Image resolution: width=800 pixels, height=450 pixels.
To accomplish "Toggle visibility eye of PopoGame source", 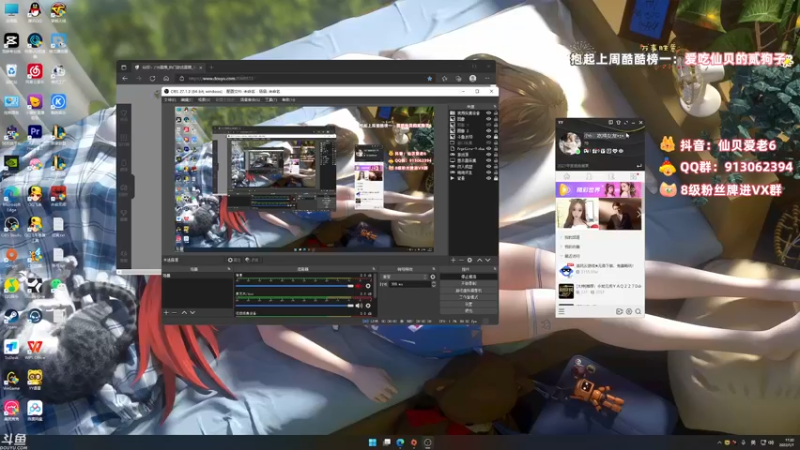I will tap(488, 148).
